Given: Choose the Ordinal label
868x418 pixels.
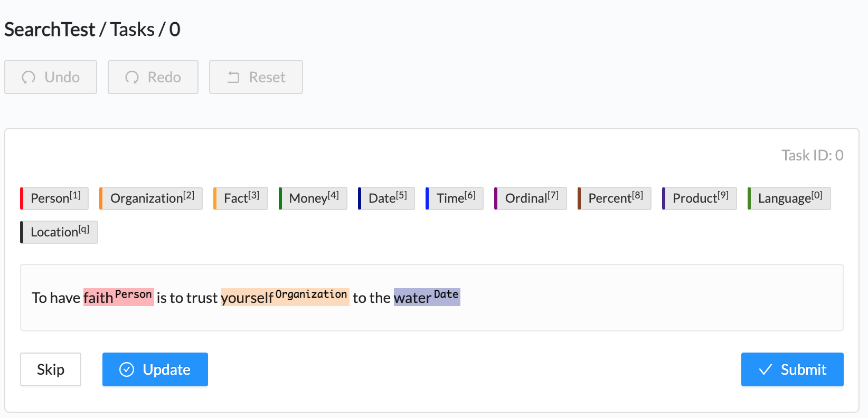Looking at the screenshot, I should (531, 198).
